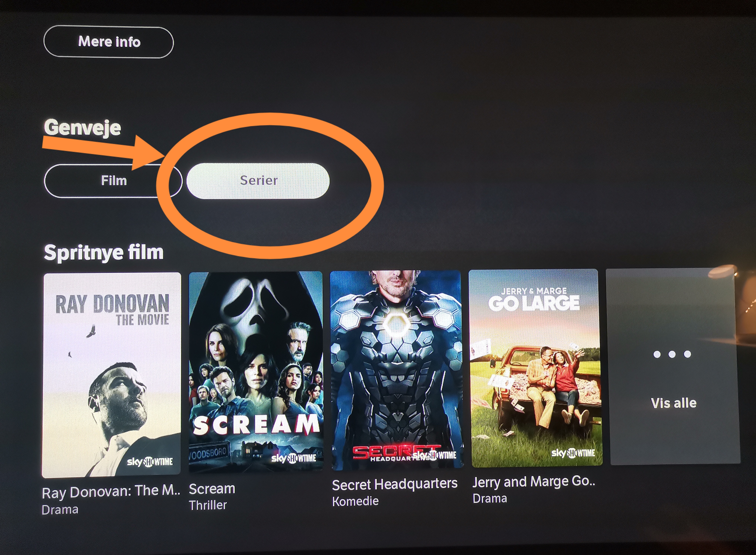756x555 pixels.
Task: Click Jerry and Marge Go.. title text
Action: [x=534, y=482]
